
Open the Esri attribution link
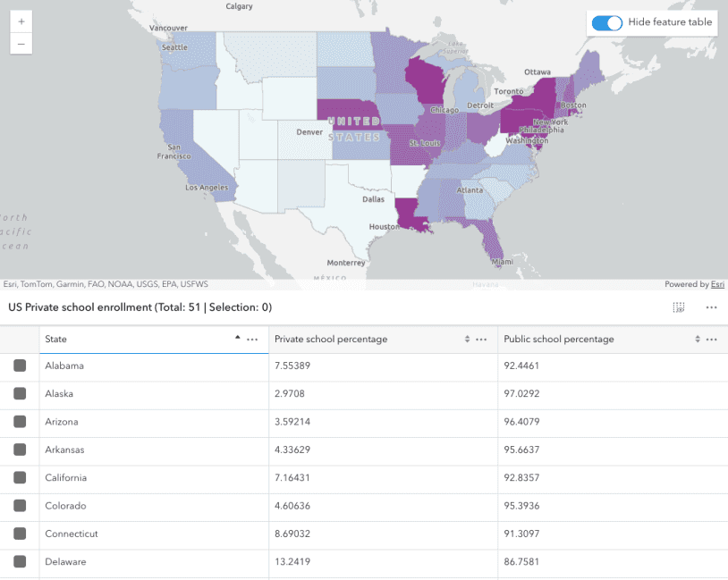click(717, 284)
